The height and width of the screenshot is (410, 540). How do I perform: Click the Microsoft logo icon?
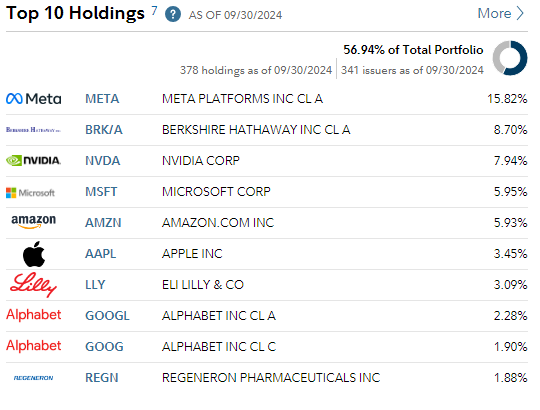[x=30, y=192]
